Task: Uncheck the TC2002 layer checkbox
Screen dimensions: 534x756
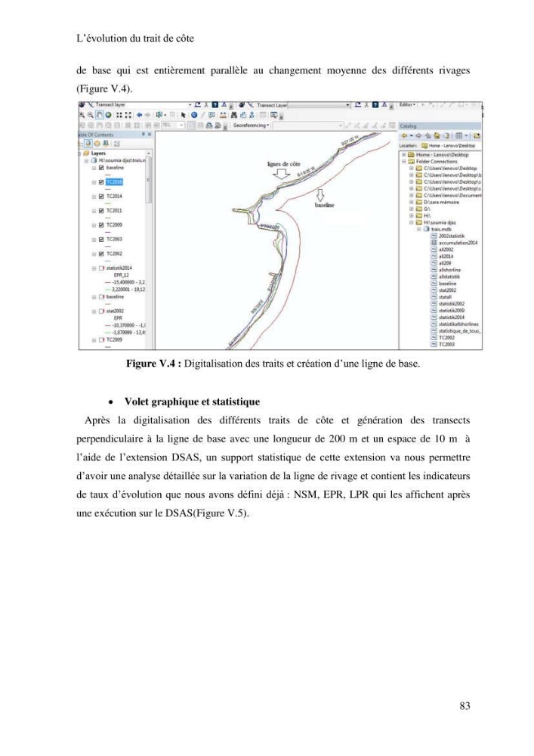Action: [x=101, y=254]
